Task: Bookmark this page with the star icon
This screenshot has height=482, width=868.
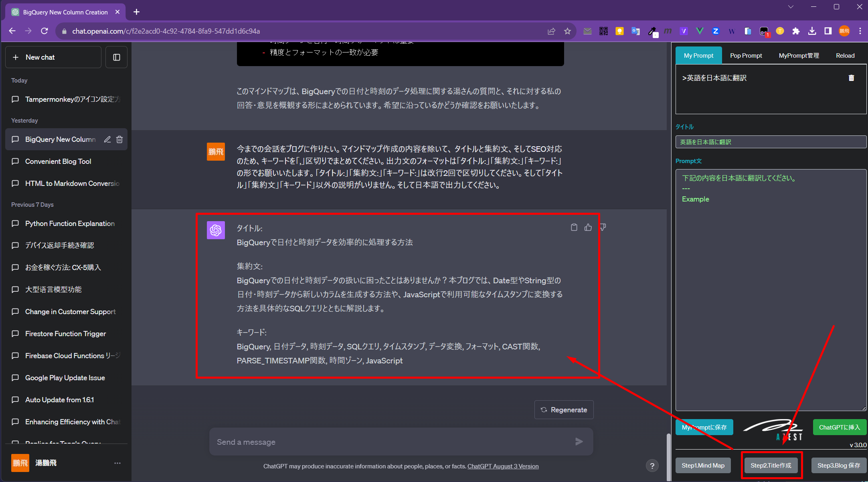Action: pos(567,31)
